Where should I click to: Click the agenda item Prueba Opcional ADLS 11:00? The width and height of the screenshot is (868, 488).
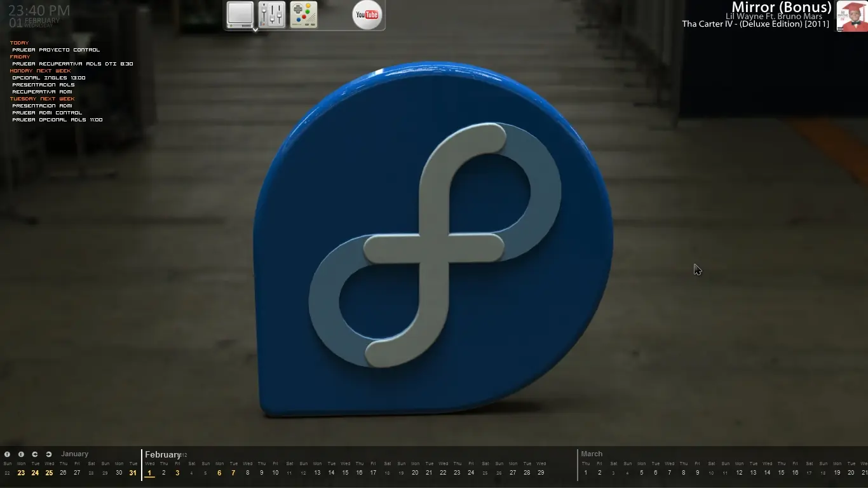pos(57,119)
